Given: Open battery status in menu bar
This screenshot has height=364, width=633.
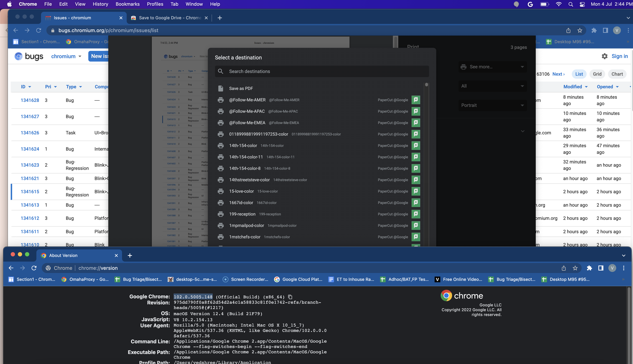Looking at the screenshot, I should (x=544, y=4).
